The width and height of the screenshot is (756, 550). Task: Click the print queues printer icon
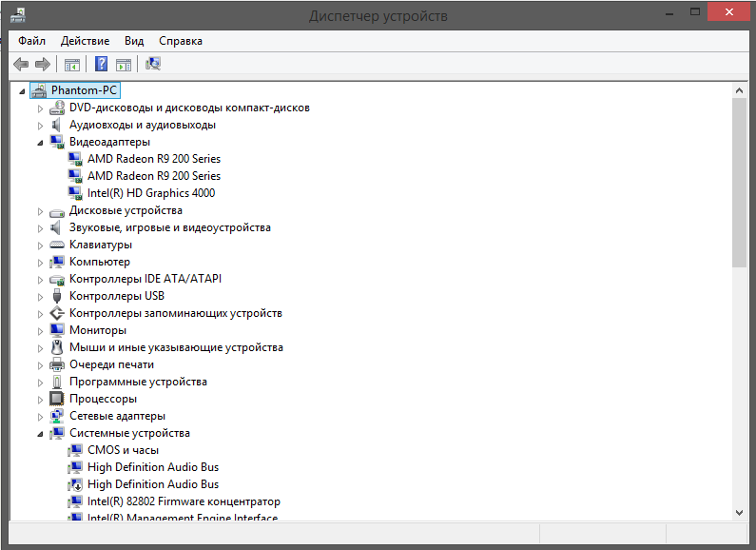pos(57,364)
